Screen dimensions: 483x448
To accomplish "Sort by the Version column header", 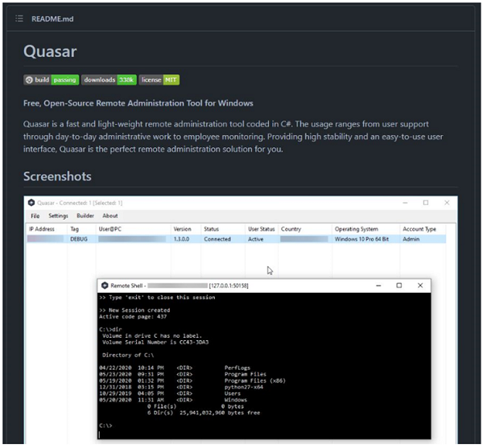I will tap(183, 229).
